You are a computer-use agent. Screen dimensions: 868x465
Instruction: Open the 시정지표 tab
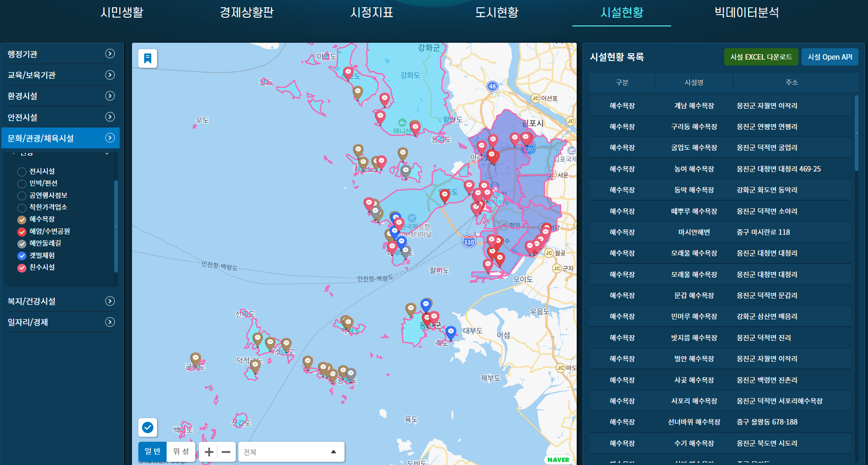coord(371,12)
